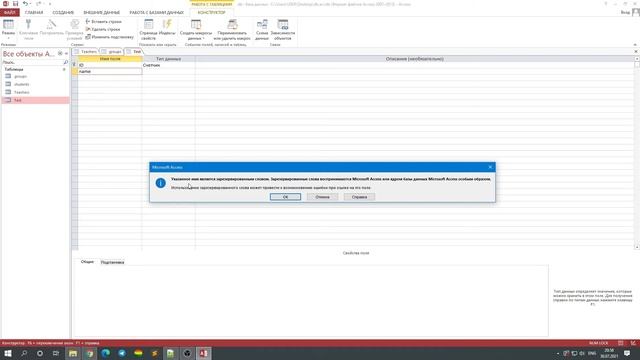Image resolution: width=640 pixels, height=360 pixels.
Task: Open Telegram from the taskbar
Action: pos(122,353)
